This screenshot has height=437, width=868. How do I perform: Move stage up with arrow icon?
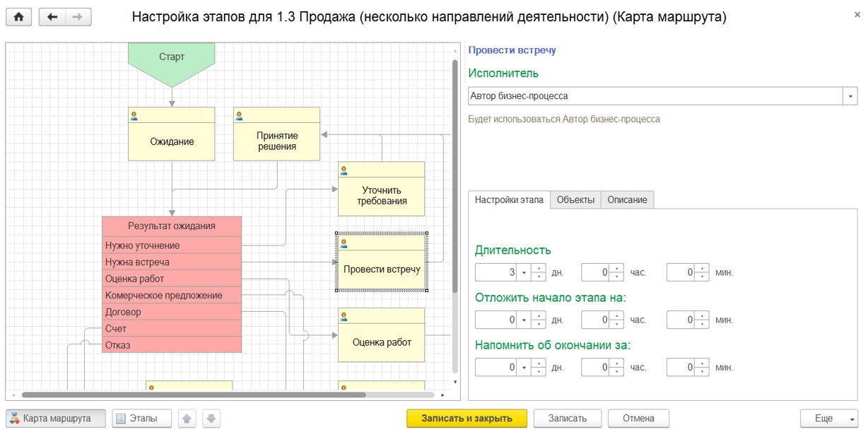tap(187, 419)
